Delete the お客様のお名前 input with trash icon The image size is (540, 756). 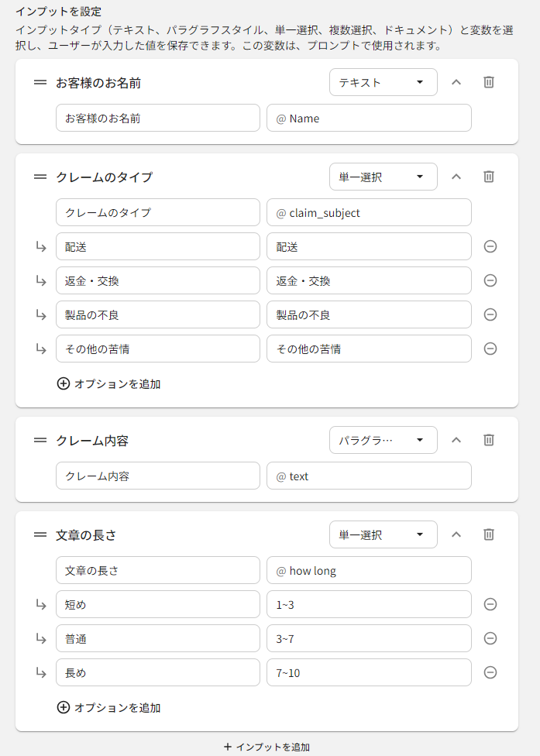tap(489, 82)
